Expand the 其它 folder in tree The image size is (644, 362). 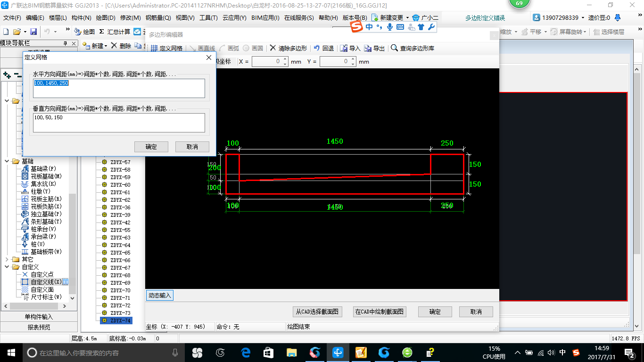click(7, 259)
